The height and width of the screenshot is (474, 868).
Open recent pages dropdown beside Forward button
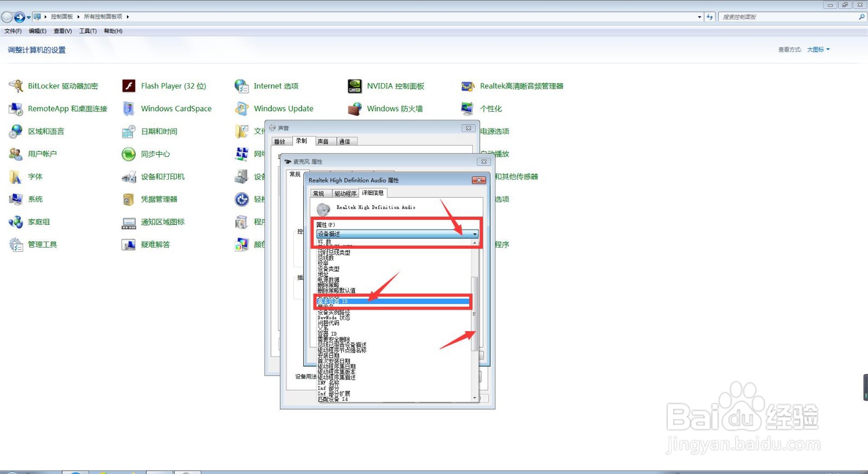29,17
